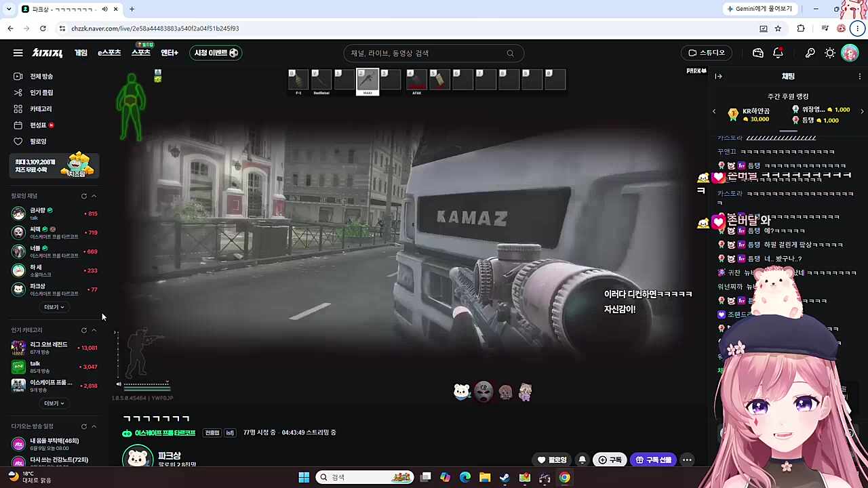
Task: Open 파크상 channel avatar below the stream
Action: (x=138, y=457)
